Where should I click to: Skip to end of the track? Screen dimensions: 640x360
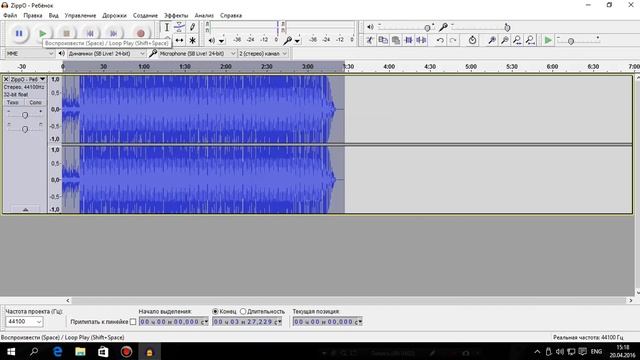click(x=113, y=33)
